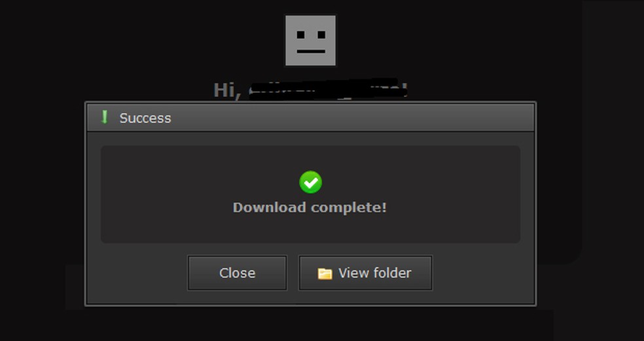This screenshot has height=341, width=644.
Task: Select the avatar's flat mouth line
Action: [310, 51]
